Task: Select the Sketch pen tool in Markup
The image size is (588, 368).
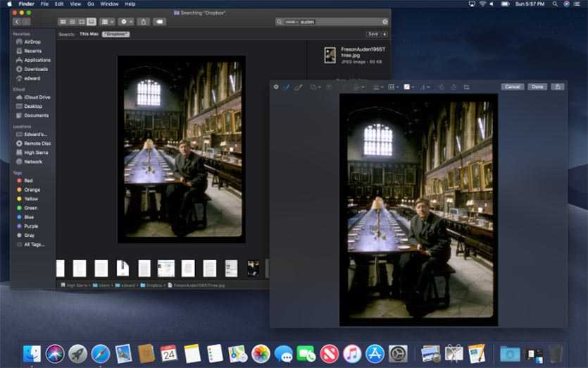Action: point(287,87)
